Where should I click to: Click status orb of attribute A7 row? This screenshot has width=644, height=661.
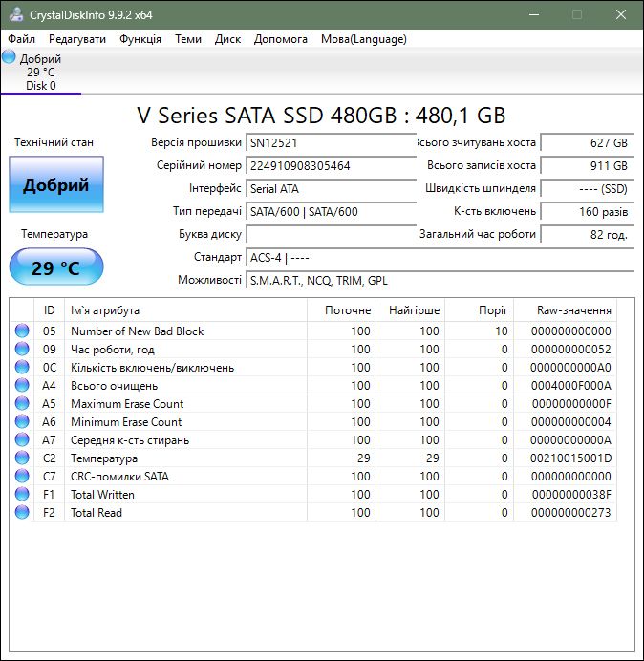[22, 439]
